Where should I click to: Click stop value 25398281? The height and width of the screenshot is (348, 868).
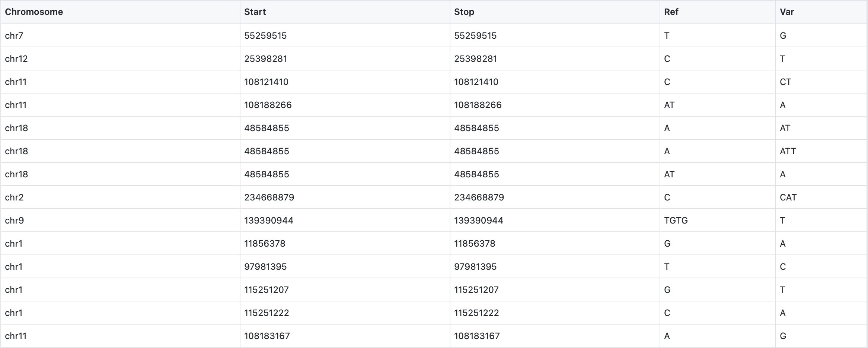point(475,59)
